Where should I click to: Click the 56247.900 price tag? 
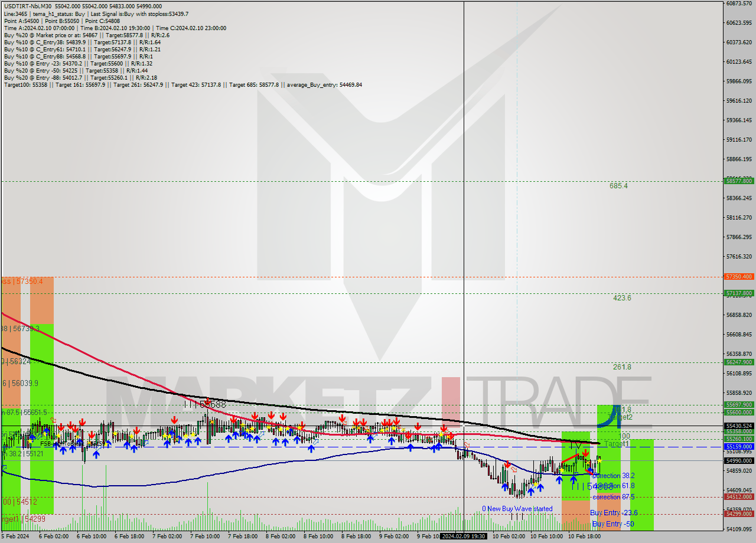(738, 362)
